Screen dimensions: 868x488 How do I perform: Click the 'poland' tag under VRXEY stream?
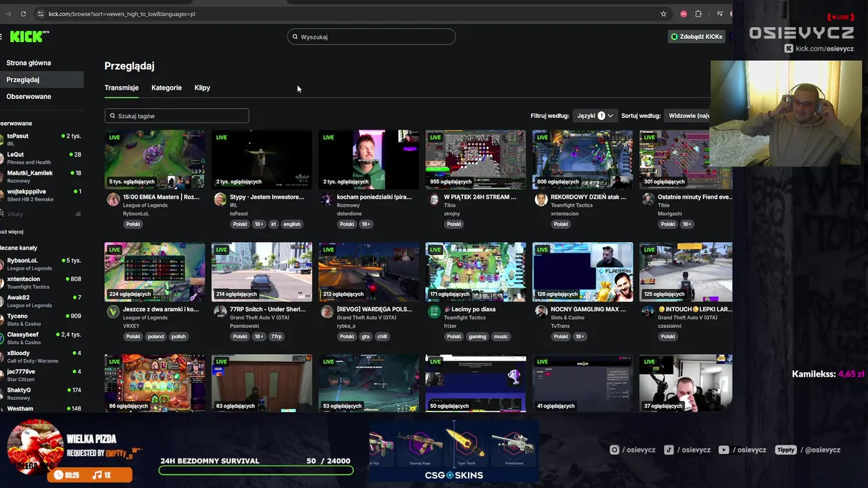tap(156, 337)
